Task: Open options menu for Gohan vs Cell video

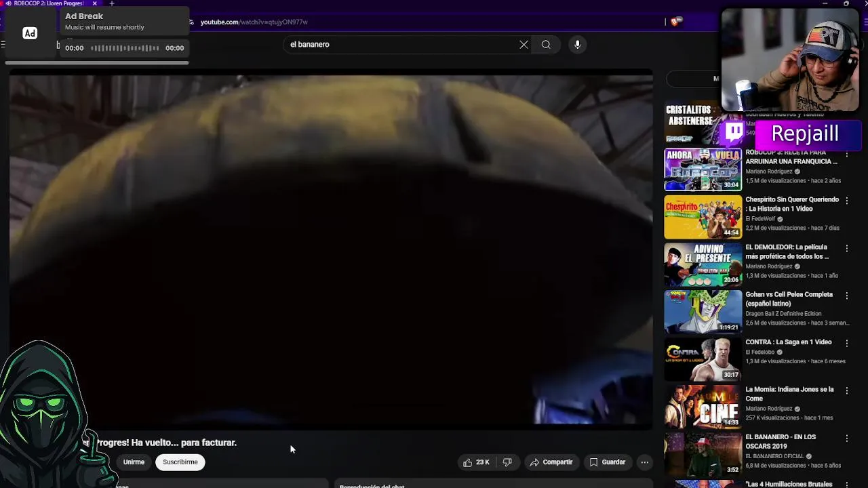Action: pyautogui.click(x=847, y=296)
